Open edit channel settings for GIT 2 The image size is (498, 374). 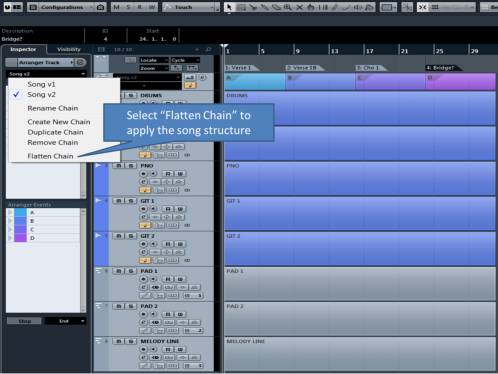(x=143, y=252)
